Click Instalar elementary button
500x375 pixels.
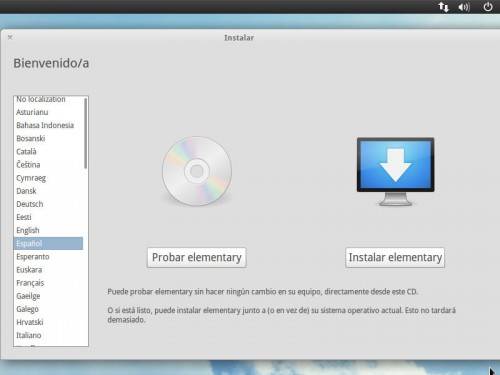tap(395, 257)
